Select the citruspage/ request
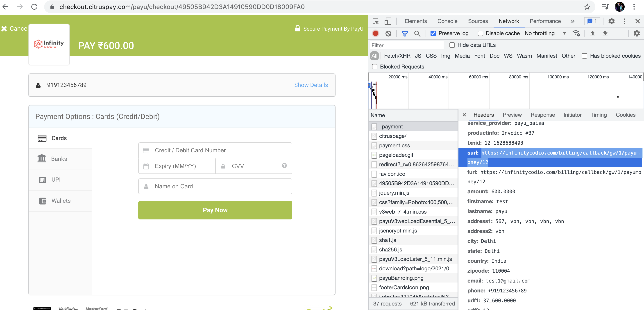 point(413,136)
